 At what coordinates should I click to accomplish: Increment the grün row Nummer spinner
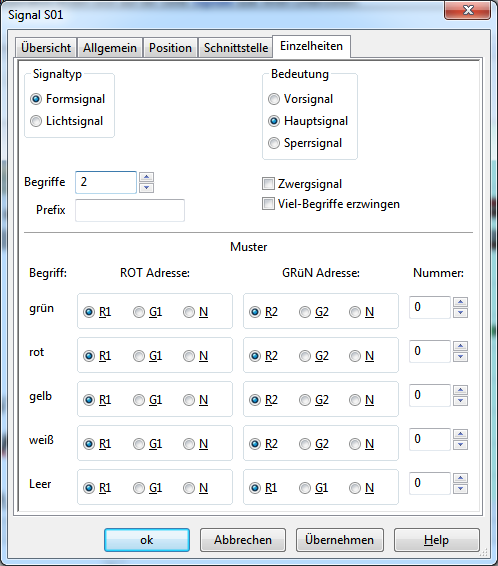coord(460,302)
